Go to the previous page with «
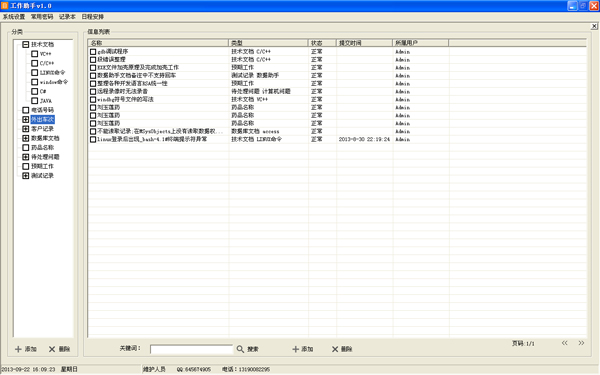 pos(564,343)
